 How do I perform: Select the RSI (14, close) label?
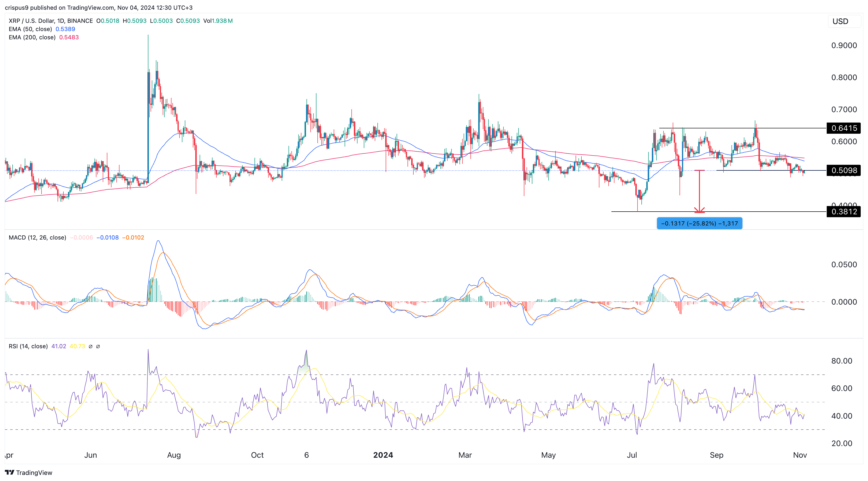pyautogui.click(x=28, y=346)
